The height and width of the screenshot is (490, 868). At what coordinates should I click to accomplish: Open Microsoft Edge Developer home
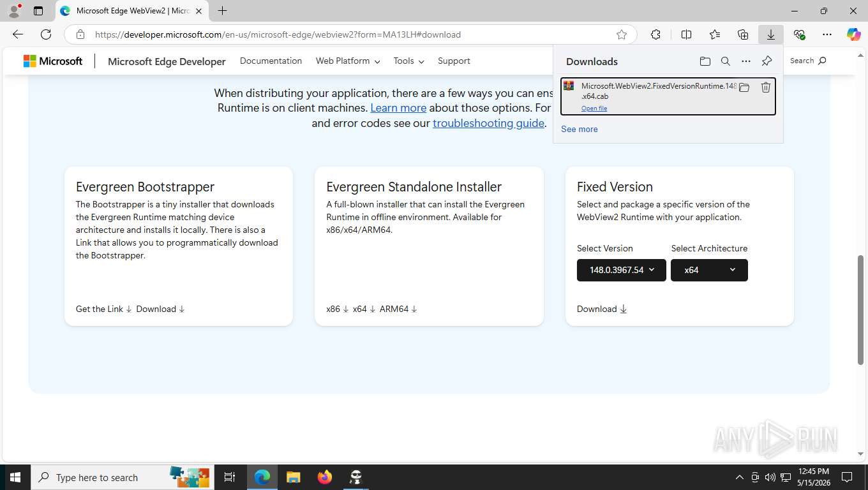coord(167,61)
